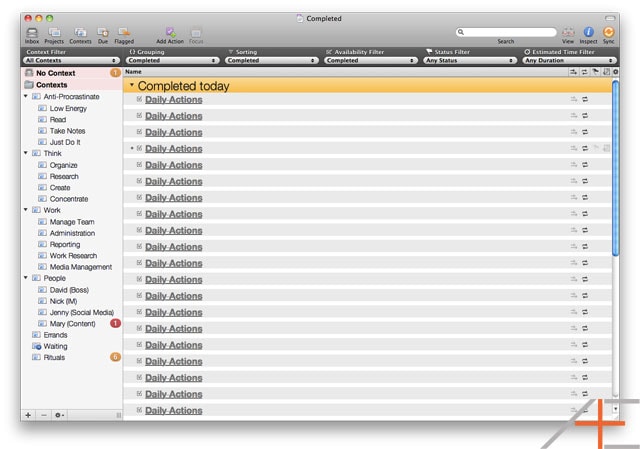Select the Mary (Content) context
This screenshot has width=640, height=449.
(72, 324)
